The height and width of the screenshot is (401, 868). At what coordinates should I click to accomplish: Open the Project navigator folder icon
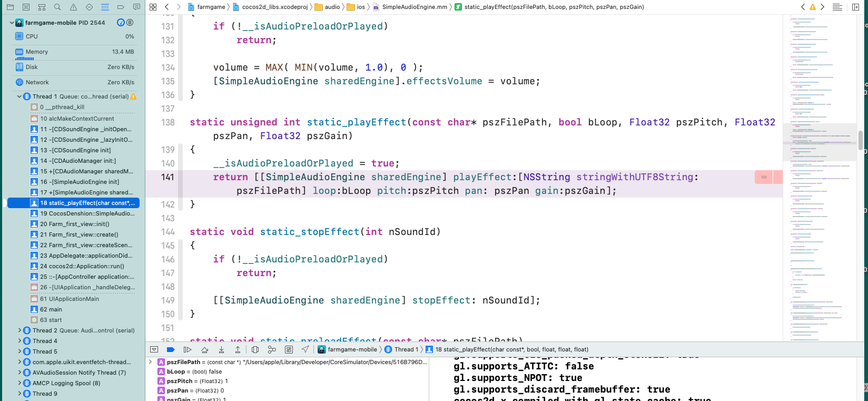(10, 7)
